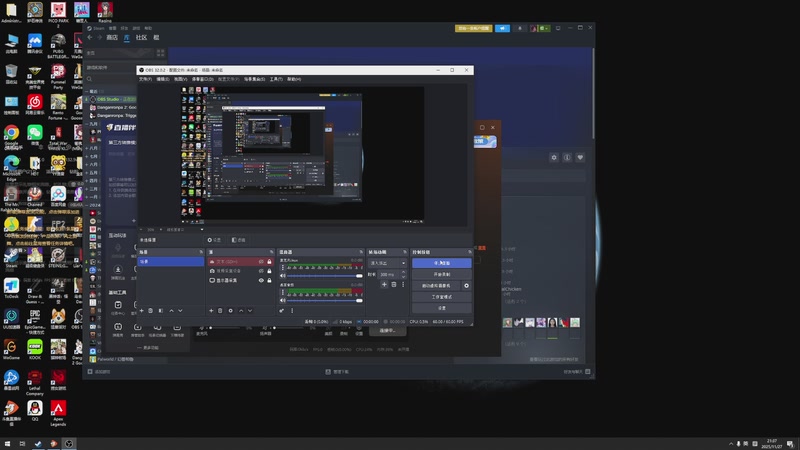Adjust second mixer channel volume slider

[324, 301]
